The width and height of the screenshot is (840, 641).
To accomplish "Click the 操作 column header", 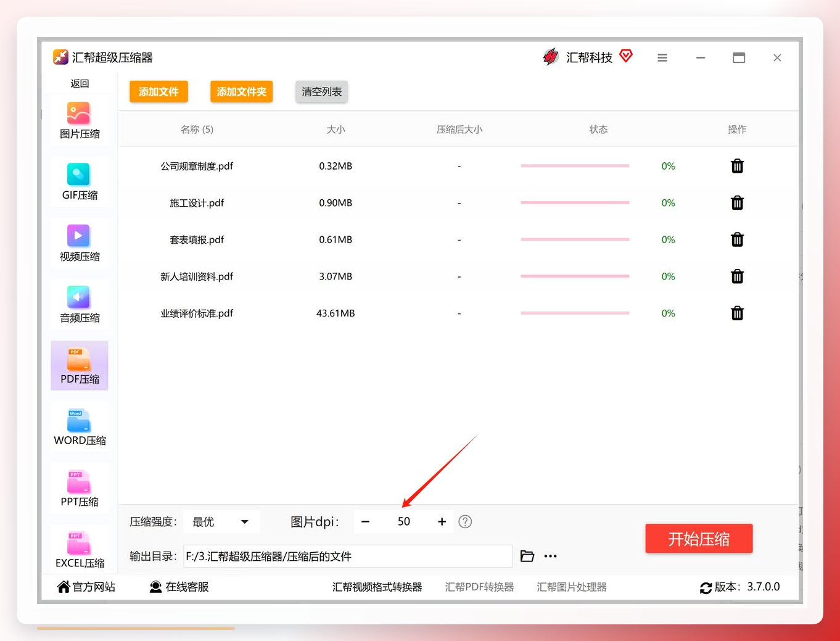I will (737, 130).
